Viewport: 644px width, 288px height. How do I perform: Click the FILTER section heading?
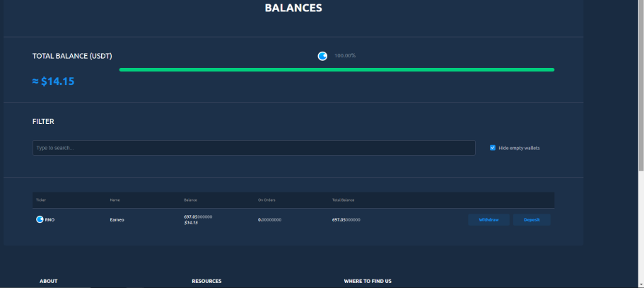coord(43,122)
